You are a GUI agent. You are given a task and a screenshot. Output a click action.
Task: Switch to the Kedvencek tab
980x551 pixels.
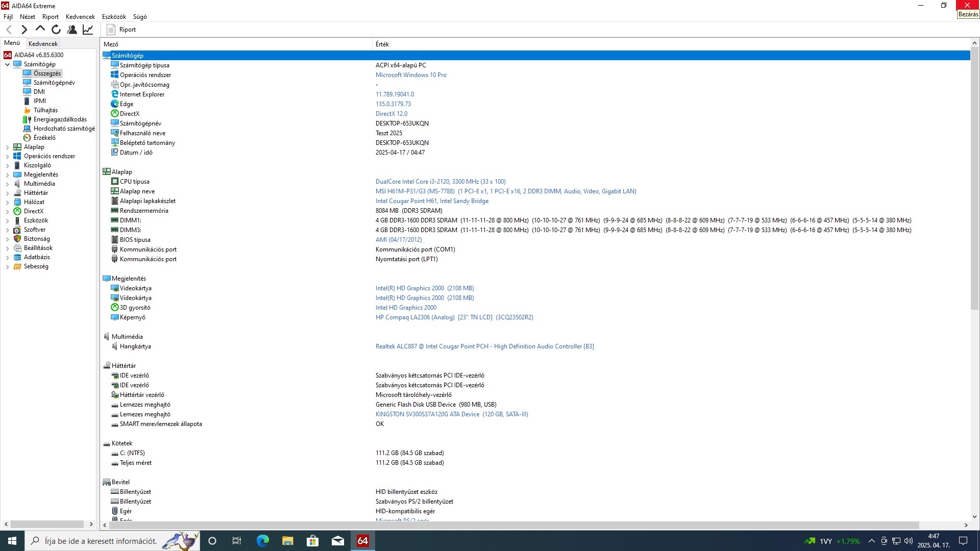43,44
